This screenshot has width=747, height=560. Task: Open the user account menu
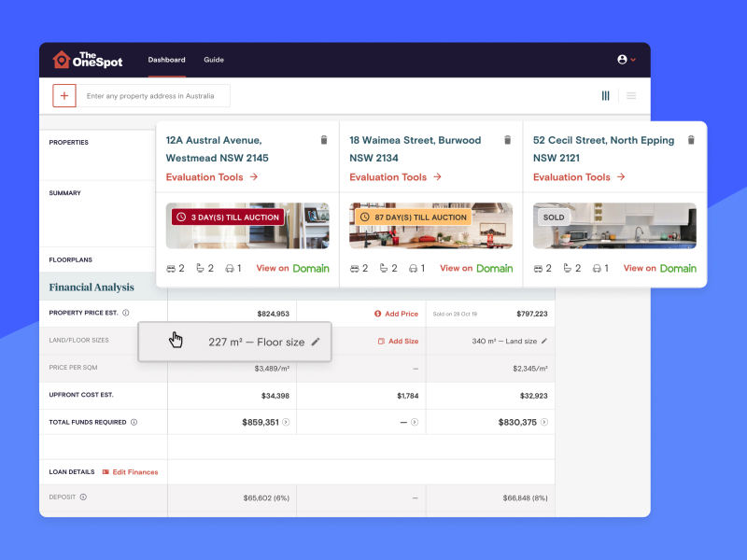pyautogui.click(x=627, y=60)
